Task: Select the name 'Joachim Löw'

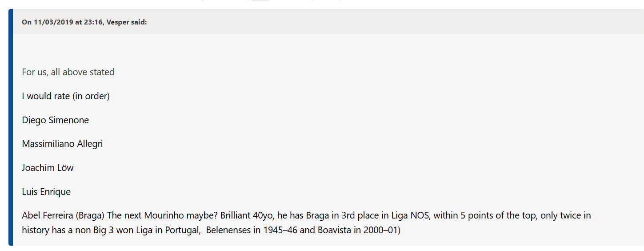Action: point(48,168)
